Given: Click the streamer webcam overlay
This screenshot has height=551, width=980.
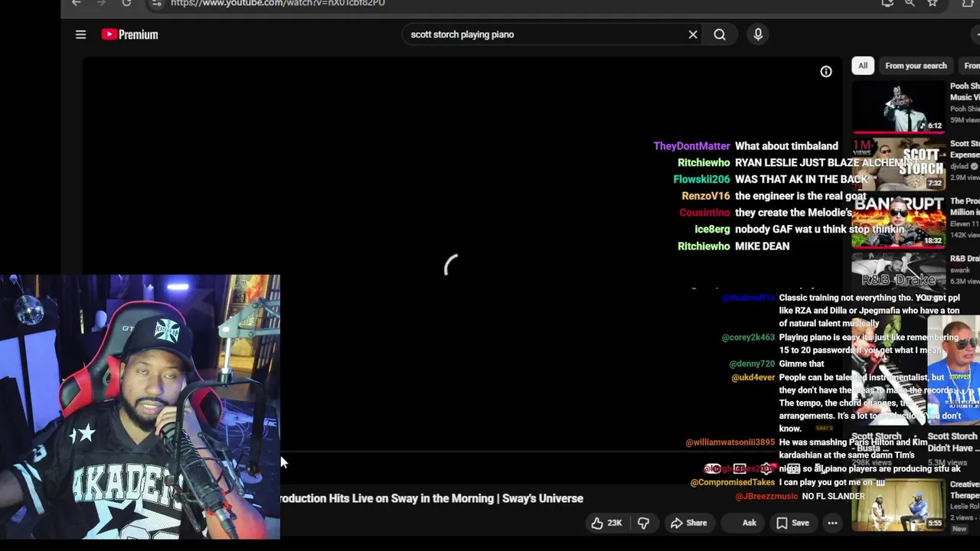Looking at the screenshot, I should click(140, 407).
